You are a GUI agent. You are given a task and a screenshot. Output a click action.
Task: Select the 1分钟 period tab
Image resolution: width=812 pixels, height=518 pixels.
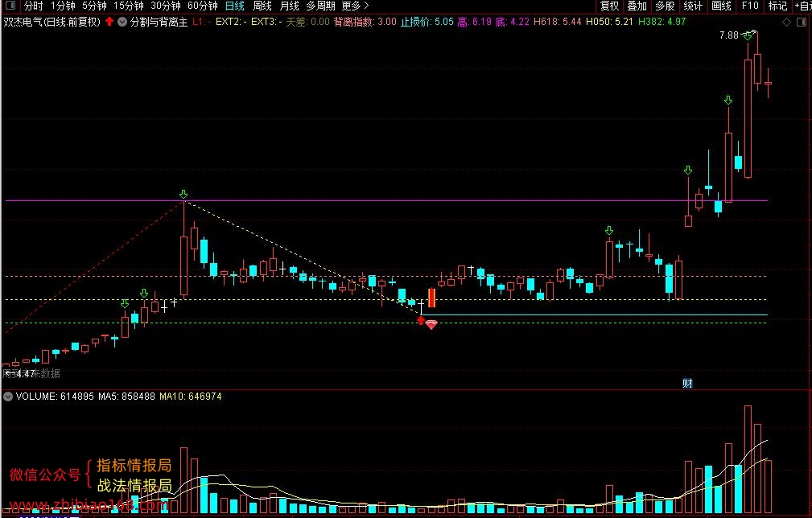click(63, 6)
